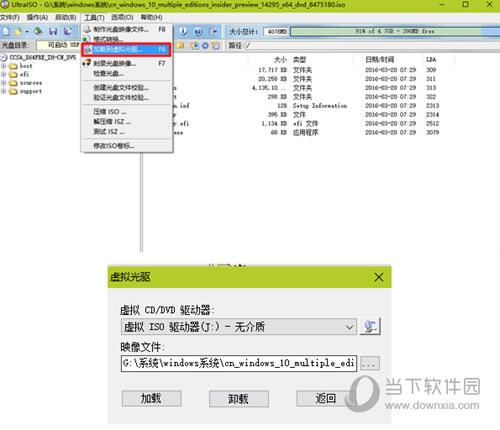Click the icon next to 格式转换
Screen dimensions: 500x430
point(87,39)
